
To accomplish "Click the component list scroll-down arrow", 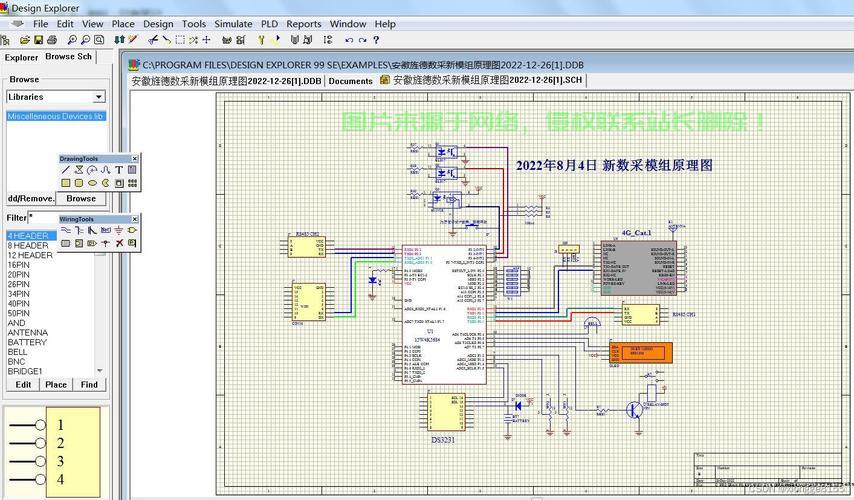I will (x=100, y=371).
